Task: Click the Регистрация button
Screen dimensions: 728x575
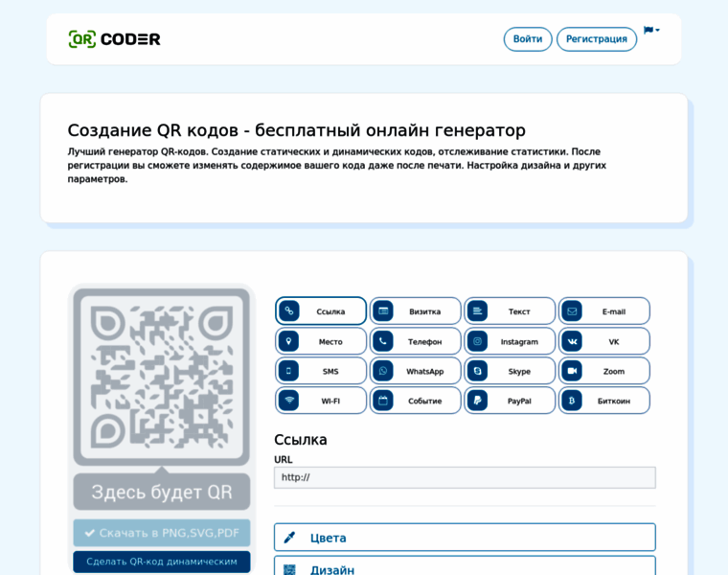Action: [597, 39]
